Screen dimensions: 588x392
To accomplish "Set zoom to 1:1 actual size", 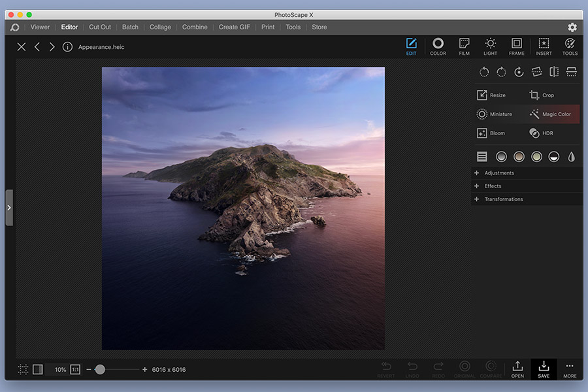I will (75, 370).
